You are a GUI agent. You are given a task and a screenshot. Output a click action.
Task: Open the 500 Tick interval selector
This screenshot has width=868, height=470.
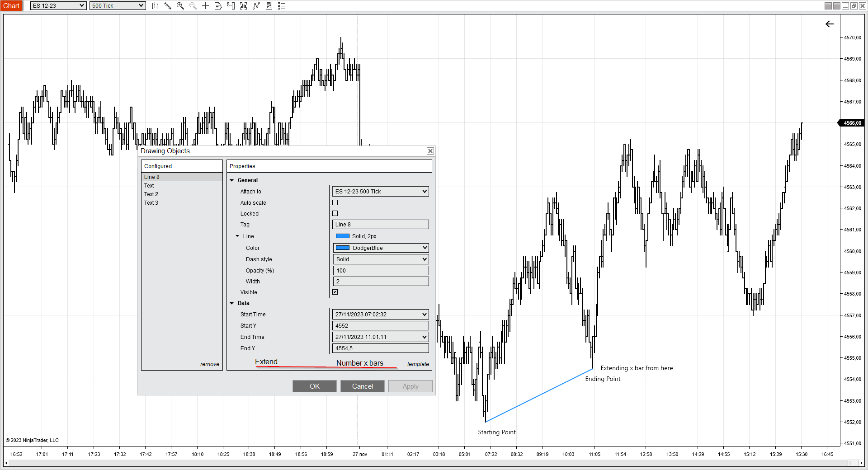tap(118, 6)
